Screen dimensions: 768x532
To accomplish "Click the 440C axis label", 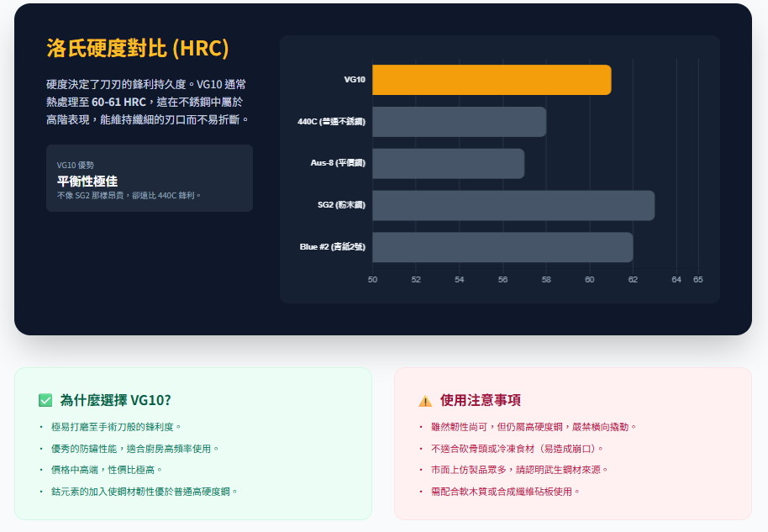I will coord(331,122).
